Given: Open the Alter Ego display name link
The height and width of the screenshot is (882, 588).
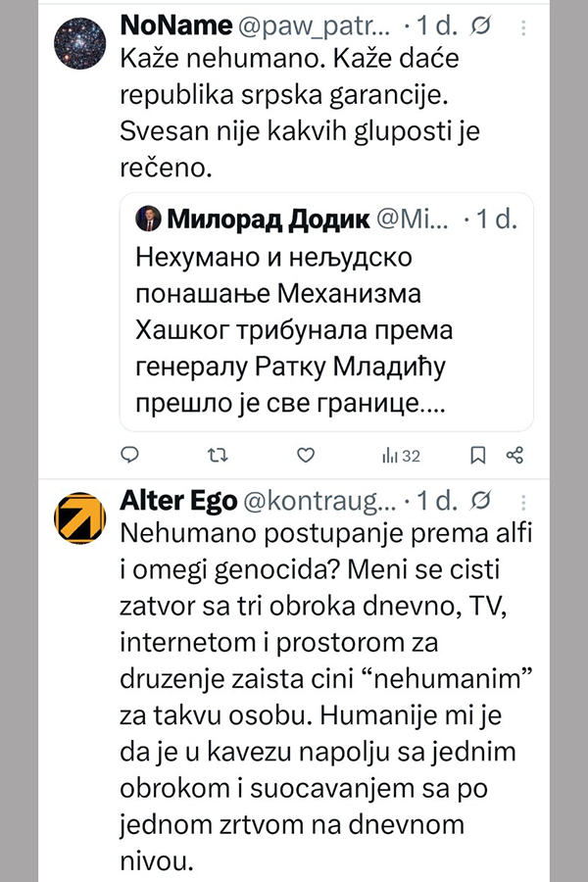Looking at the screenshot, I should (178, 501).
